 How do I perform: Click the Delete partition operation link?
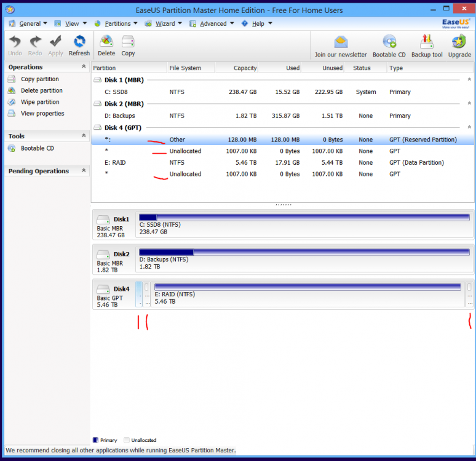(42, 90)
